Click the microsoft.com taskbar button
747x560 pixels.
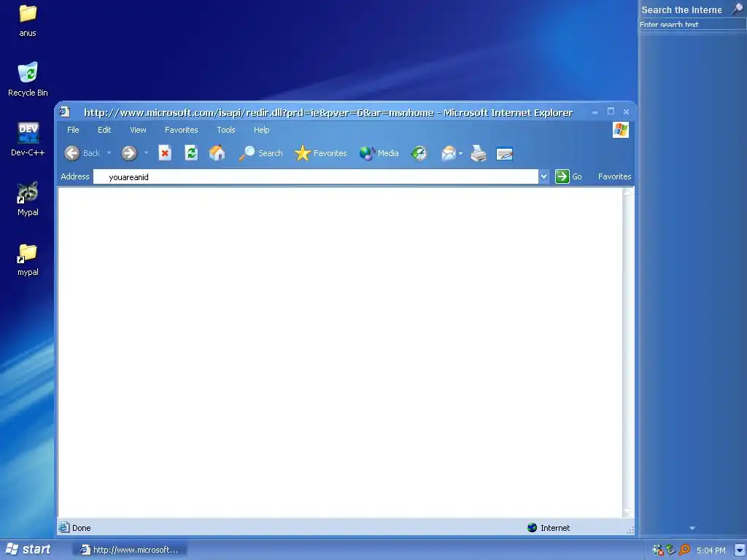pyautogui.click(x=130, y=550)
